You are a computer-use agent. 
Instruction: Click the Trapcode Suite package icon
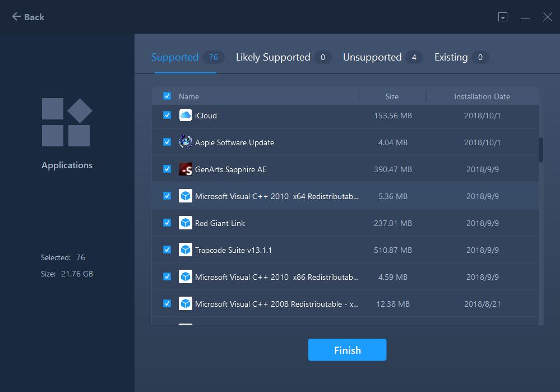point(186,250)
